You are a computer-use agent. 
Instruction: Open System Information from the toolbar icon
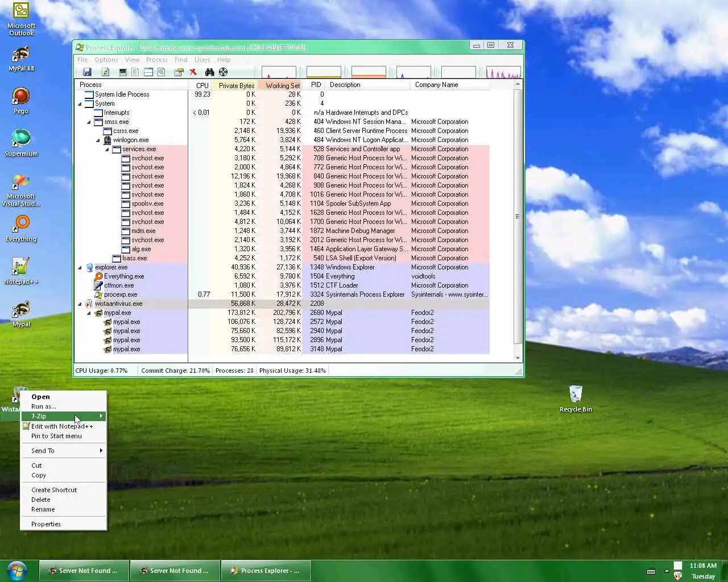click(x=122, y=72)
